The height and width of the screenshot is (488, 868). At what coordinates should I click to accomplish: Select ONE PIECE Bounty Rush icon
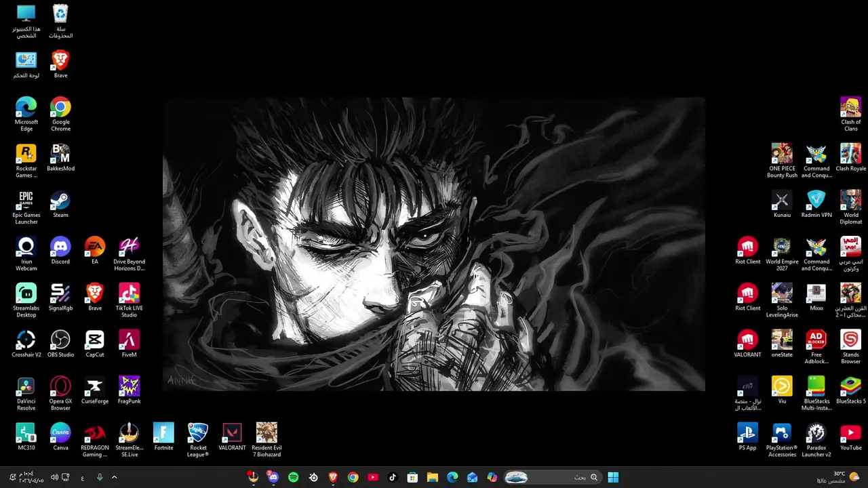click(782, 161)
